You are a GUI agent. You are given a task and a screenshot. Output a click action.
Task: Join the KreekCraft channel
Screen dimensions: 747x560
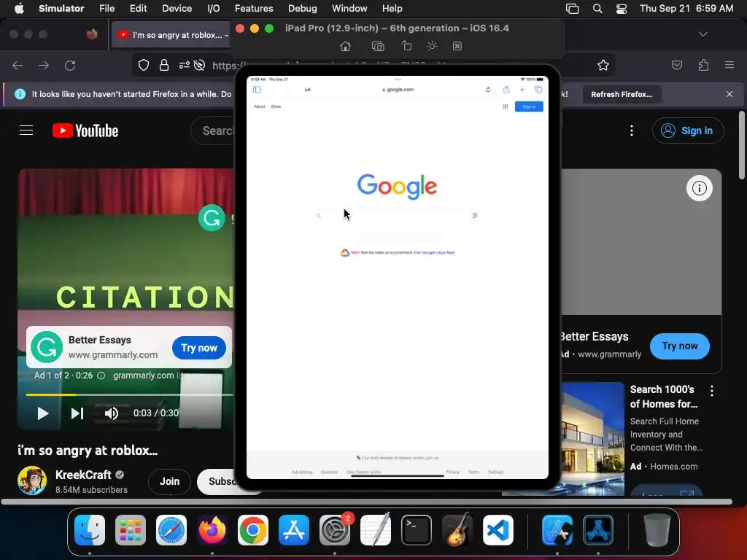169,481
